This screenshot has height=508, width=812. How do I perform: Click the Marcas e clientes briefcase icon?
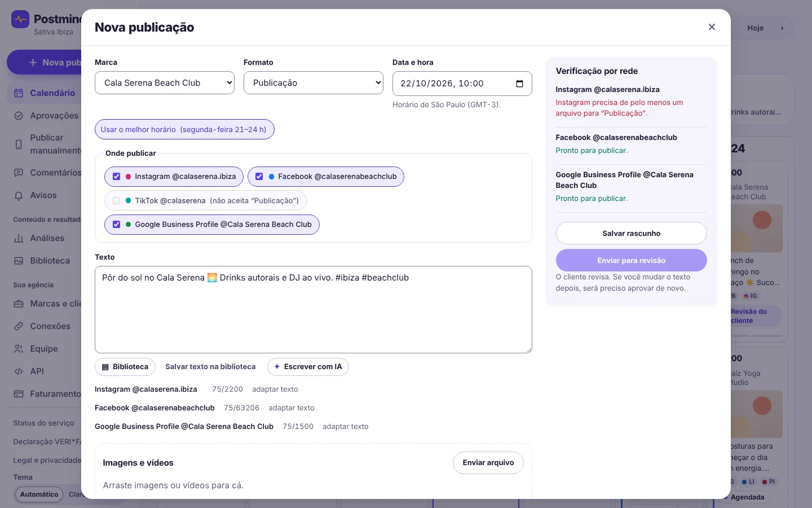[19, 304]
